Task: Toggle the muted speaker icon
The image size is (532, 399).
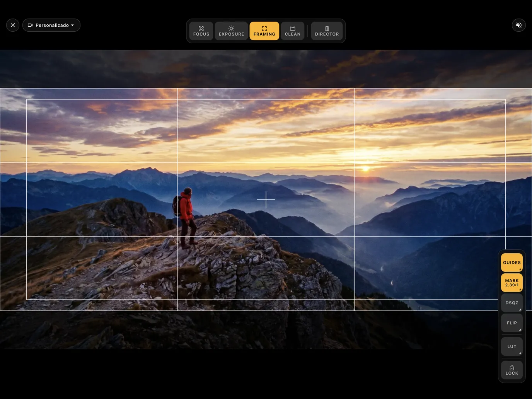Action: [519, 25]
